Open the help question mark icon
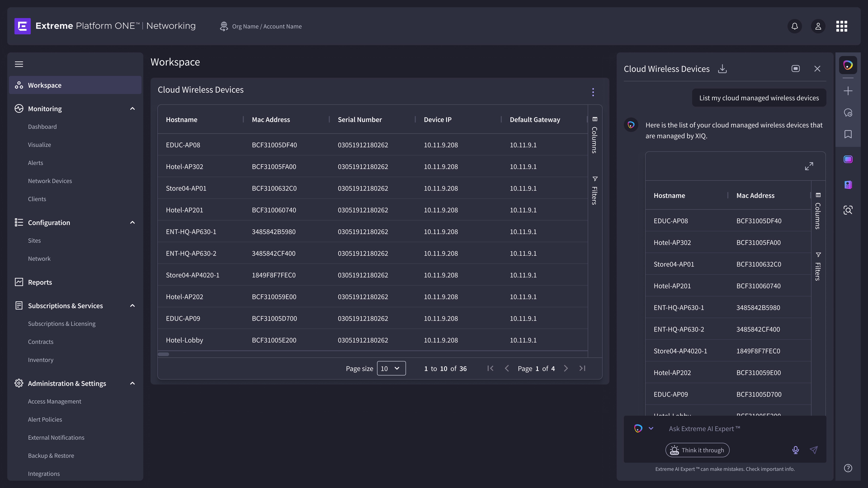 (848, 468)
